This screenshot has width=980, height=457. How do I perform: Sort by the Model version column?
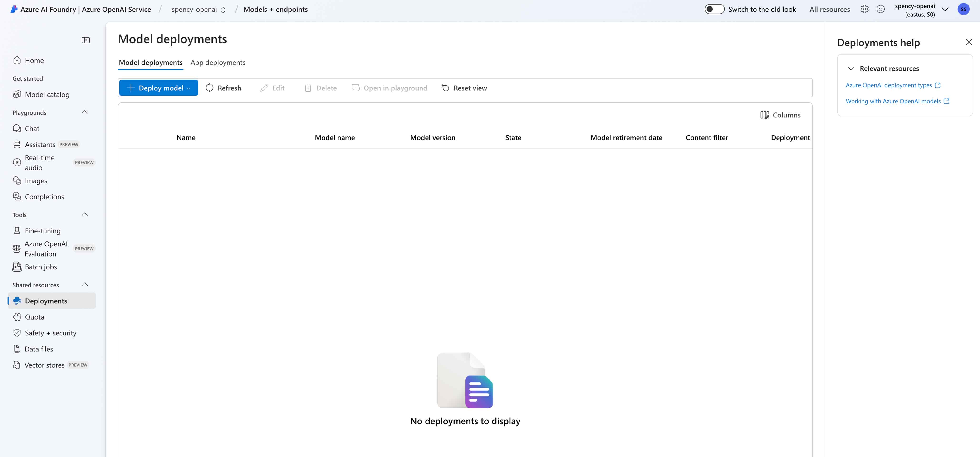[x=432, y=138]
